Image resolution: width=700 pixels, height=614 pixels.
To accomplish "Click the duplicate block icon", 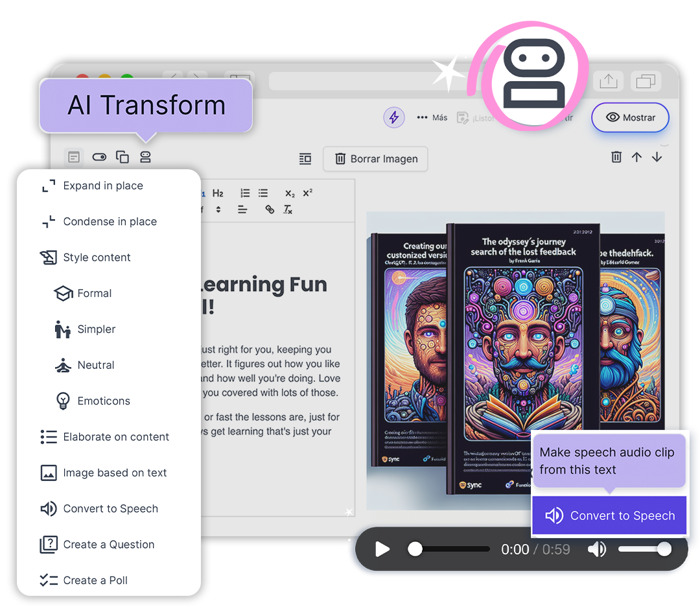I will point(122,157).
